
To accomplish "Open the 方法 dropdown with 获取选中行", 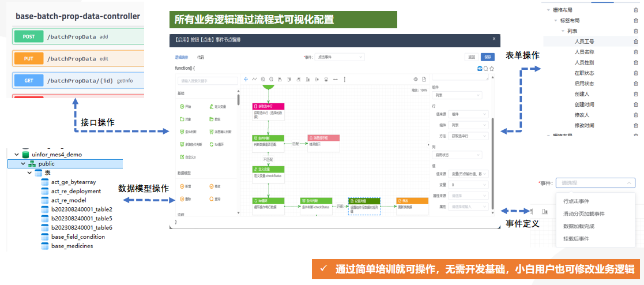I will click(469, 136).
